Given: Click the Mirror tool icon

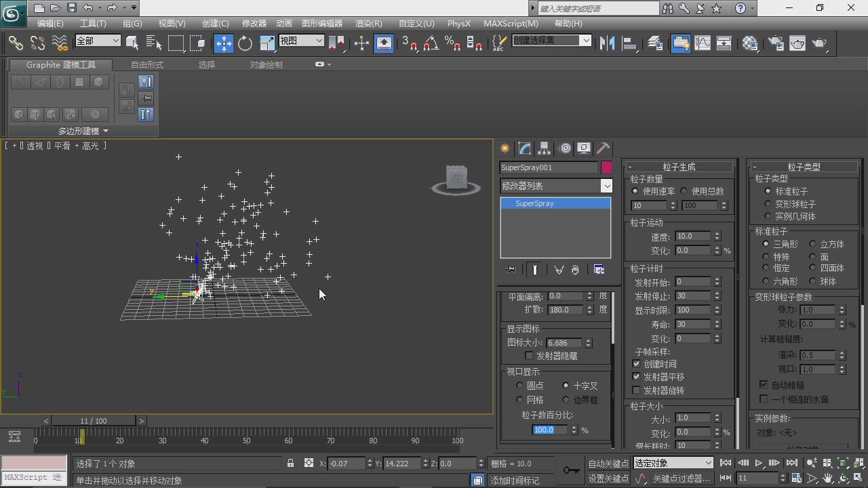Looking at the screenshot, I should 607,43.
